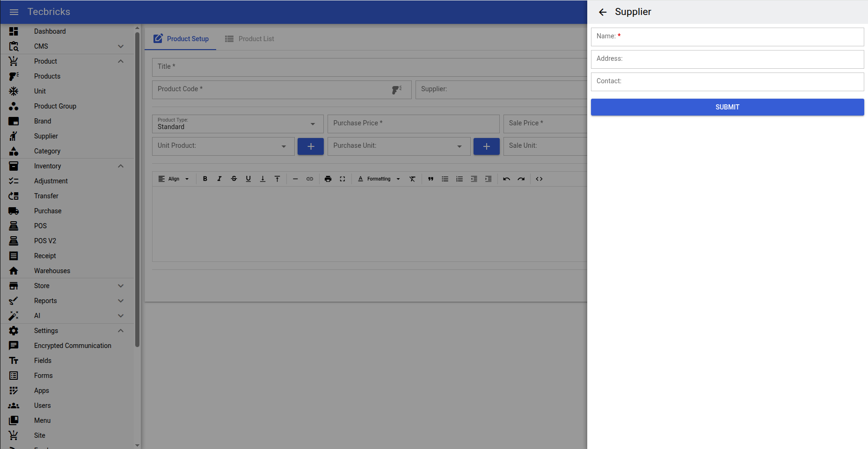Open Apps from the sidebar
This screenshot has height=449, width=868.
pyautogui.click(x=67, y=391)
